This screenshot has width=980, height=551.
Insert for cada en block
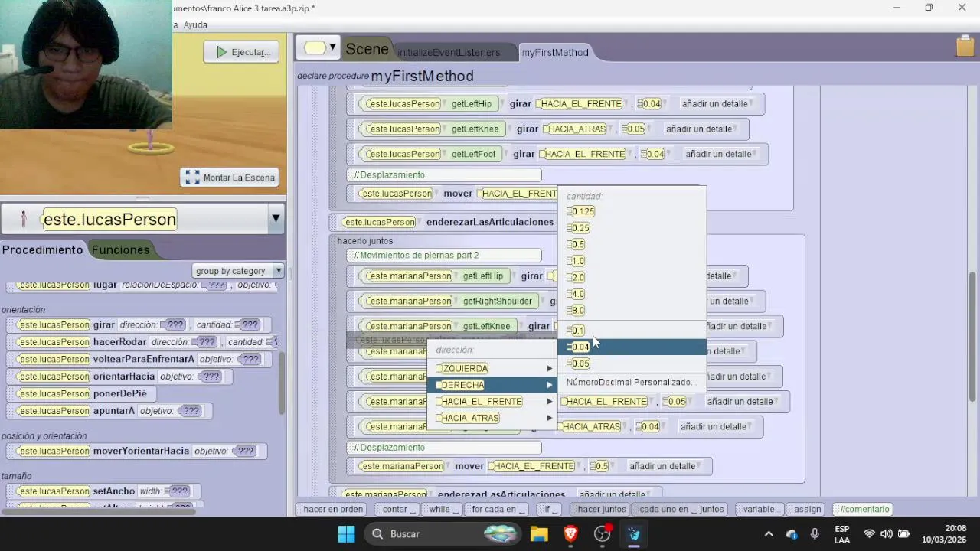click(498, 509)
